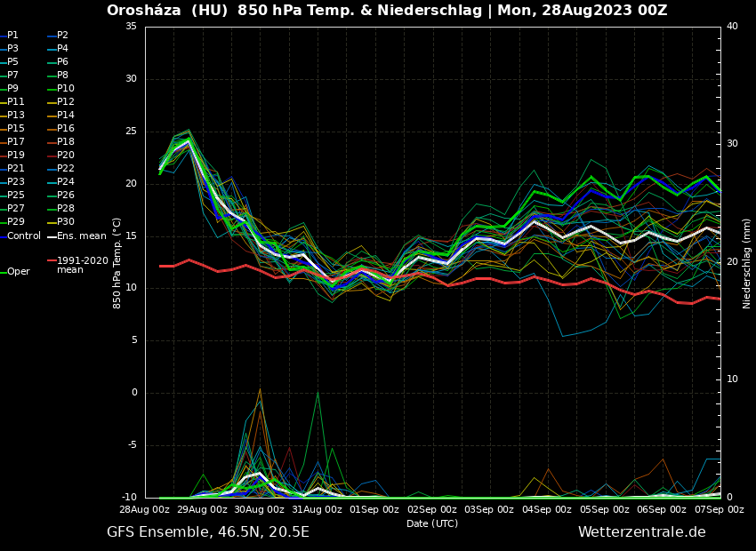Select the 31Aug 00z date tick label
The image size is (756, 551).
318,509
